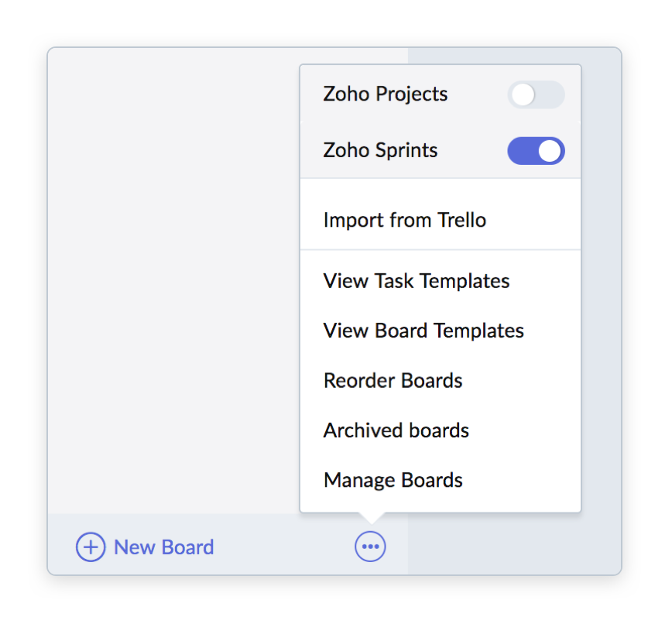
Task: Click the white knob of Zoho Sprints toggle
Action: [x=550, y=150]
